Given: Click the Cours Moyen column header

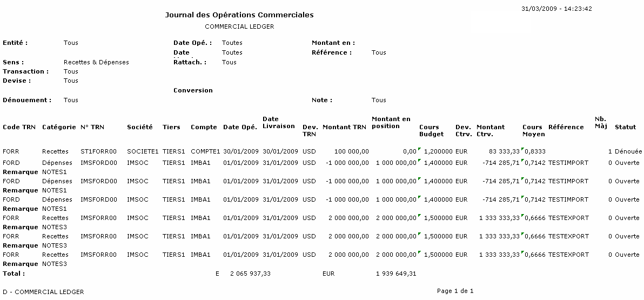Looking at the screenshot, I should pos(533,130).
